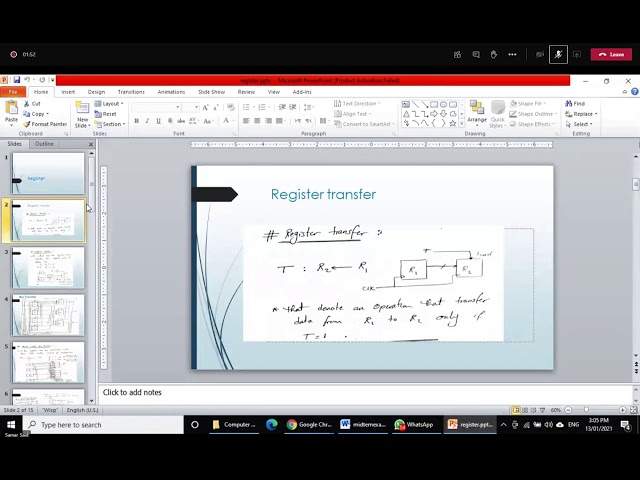Align text left in Paragraph group
The height and width of the screenshot is (480, 640).
tap(246, 121)
